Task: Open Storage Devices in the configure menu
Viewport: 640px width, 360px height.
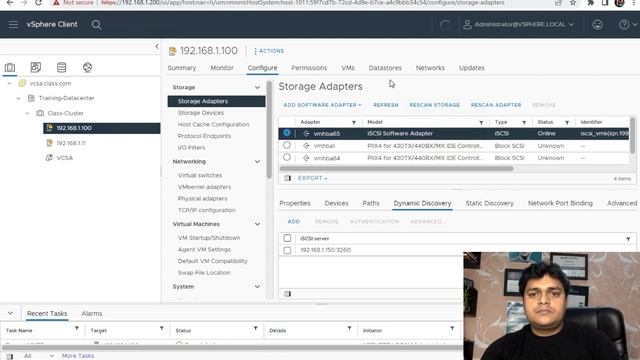Action: click(x=201, y=113)
